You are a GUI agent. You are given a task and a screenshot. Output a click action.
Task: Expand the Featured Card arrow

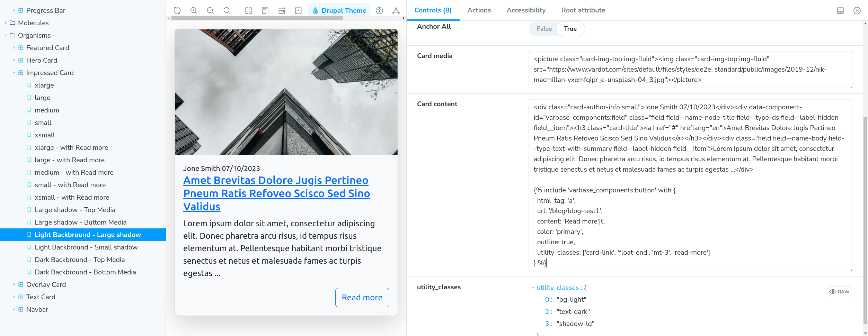click(14, 48)
